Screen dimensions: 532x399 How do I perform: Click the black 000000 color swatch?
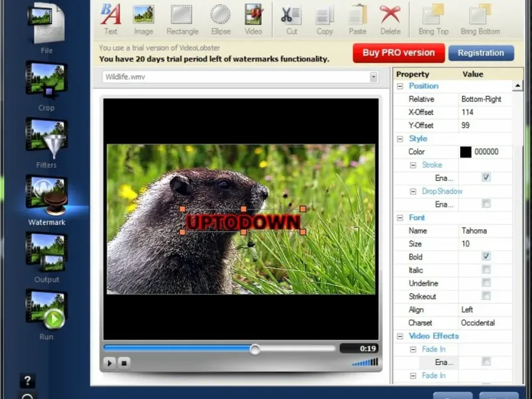[x=465, y=152]
